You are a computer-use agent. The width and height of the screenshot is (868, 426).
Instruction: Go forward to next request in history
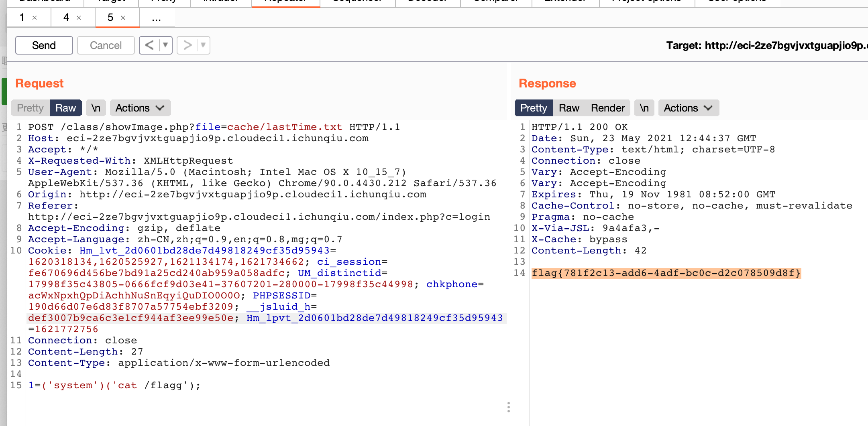187,45
